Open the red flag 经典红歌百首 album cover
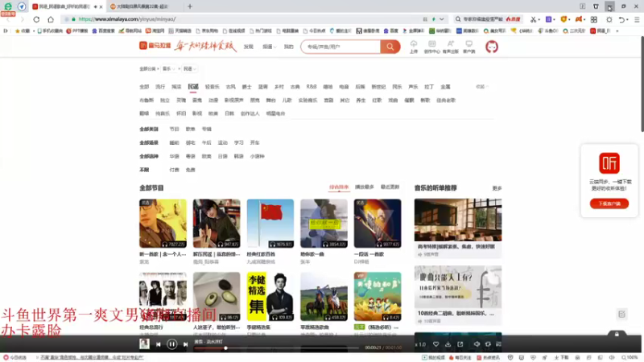644x362 pixels. [x=270, y=224]
